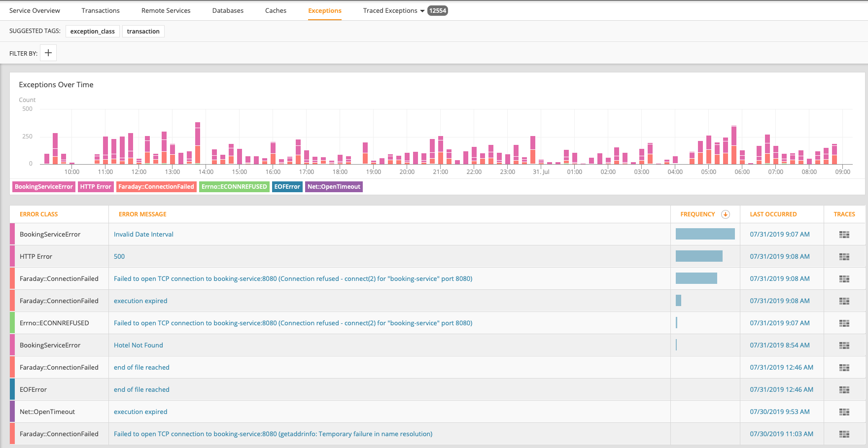Open traces for Invalid Date Interval row
This screenshot has width=868, height=448.
[844, 235]
